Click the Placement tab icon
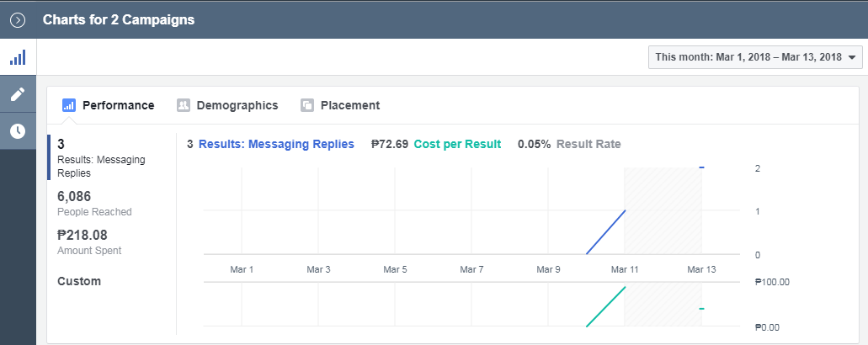Image resolution: width=868 pixels, height=345 pixels. pos(307,105)
